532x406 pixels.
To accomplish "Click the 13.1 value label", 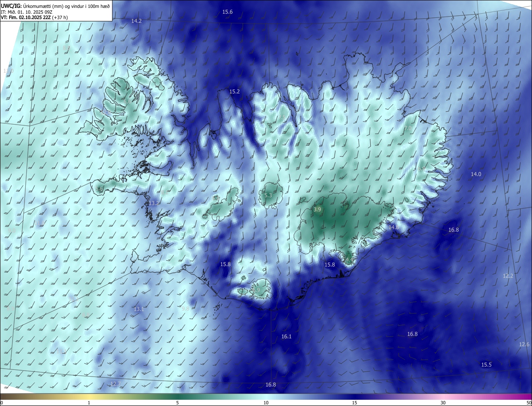I will (139, 309).
